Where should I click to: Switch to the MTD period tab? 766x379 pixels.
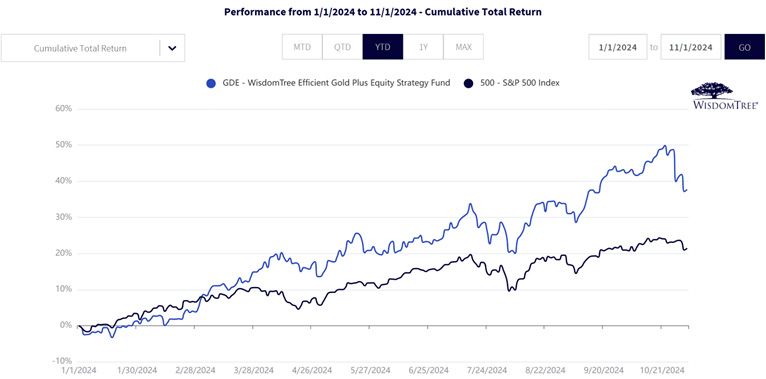click(x=302, y=47)
